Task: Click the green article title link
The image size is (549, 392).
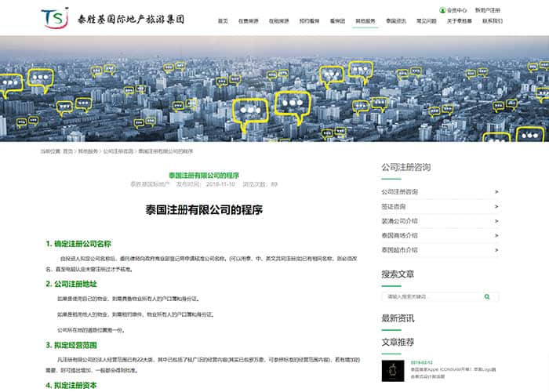Action: click(x=204, y=175)
